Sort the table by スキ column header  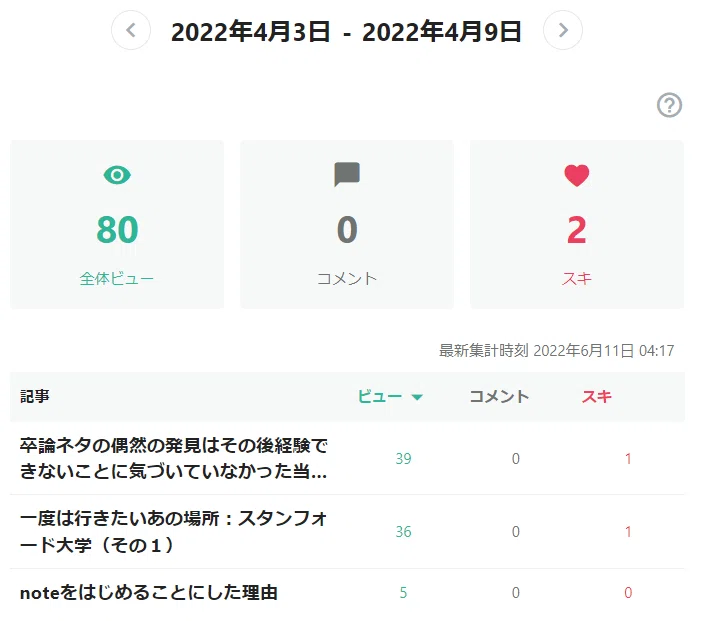point(597,397)
